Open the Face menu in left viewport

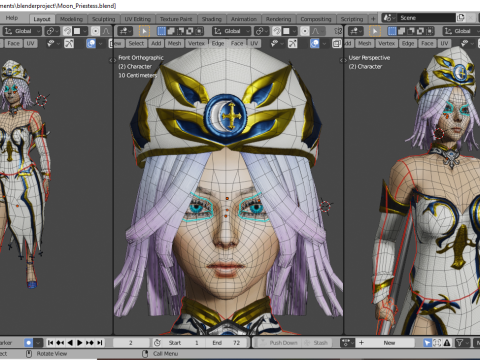(x=13, y=43)
